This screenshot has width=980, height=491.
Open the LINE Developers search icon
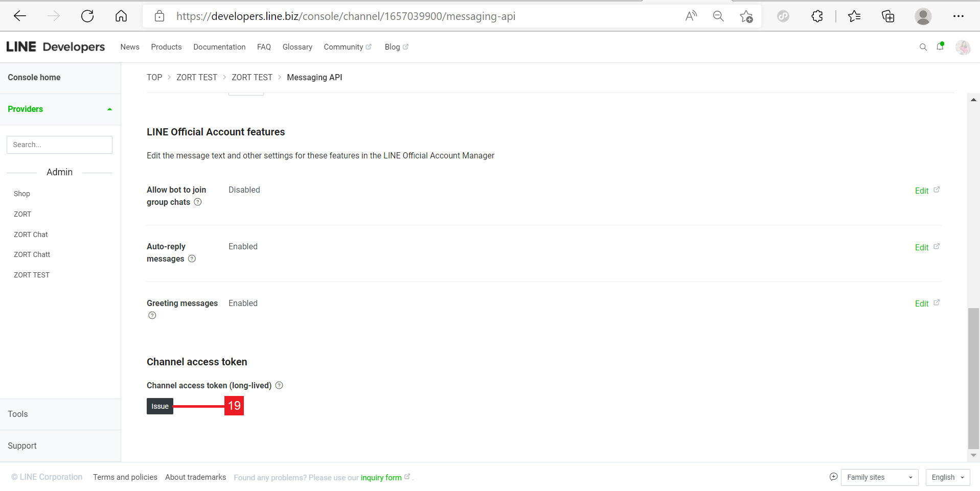click(923, 47)
